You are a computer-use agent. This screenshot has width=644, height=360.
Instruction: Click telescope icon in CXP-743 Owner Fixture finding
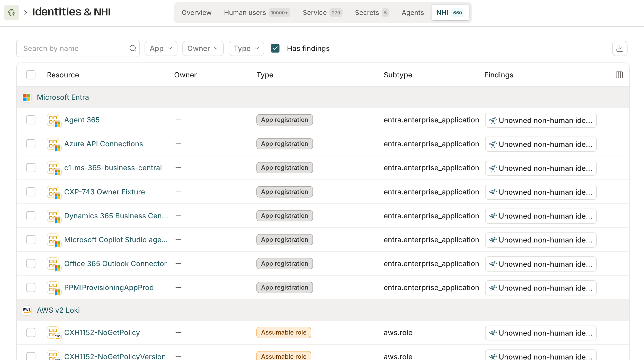pos(493,192)
